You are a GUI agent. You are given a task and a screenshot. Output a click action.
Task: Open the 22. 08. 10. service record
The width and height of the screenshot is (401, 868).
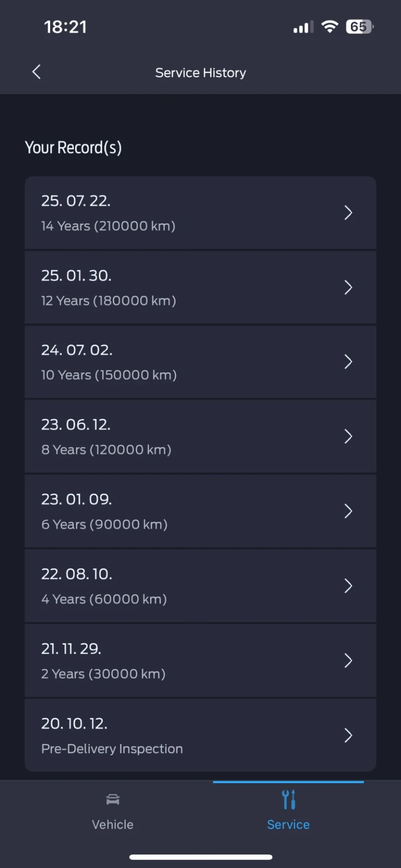pyautogui.click(x=77, y=574)
